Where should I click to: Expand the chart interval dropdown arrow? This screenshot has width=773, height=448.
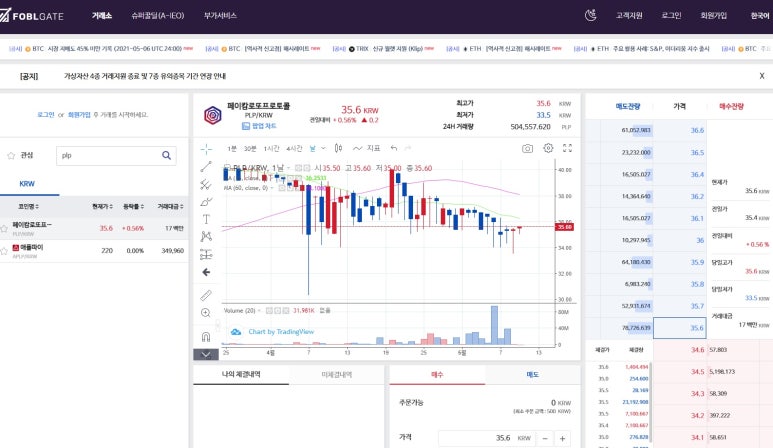[323, 148]
